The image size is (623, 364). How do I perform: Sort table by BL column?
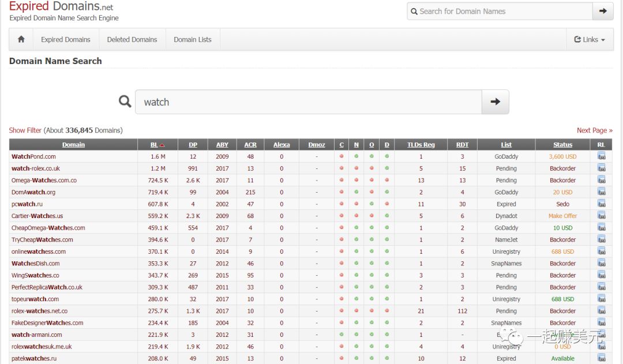[x=154, y=145]
